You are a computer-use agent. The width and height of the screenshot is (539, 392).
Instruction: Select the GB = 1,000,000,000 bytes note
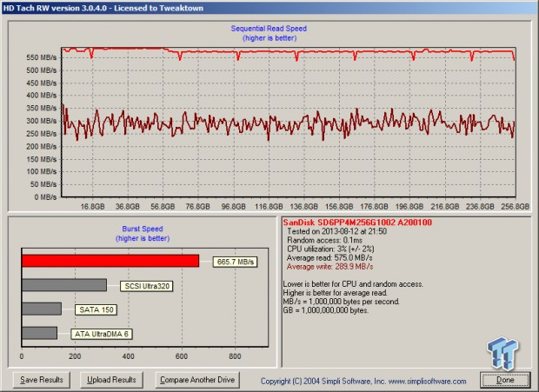point(325,310)
